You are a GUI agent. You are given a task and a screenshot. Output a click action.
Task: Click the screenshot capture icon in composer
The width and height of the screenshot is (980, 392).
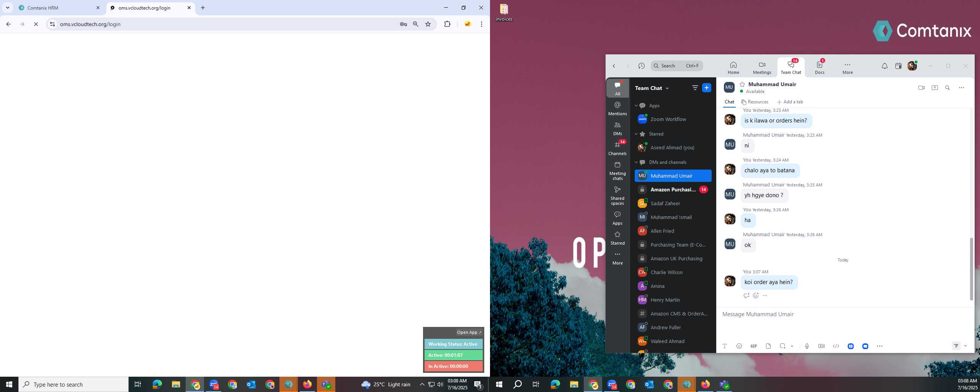click(782, 346)
